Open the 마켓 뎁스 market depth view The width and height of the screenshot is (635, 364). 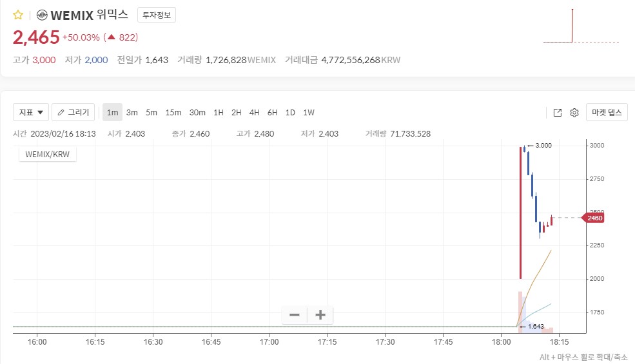coord(607,112)
